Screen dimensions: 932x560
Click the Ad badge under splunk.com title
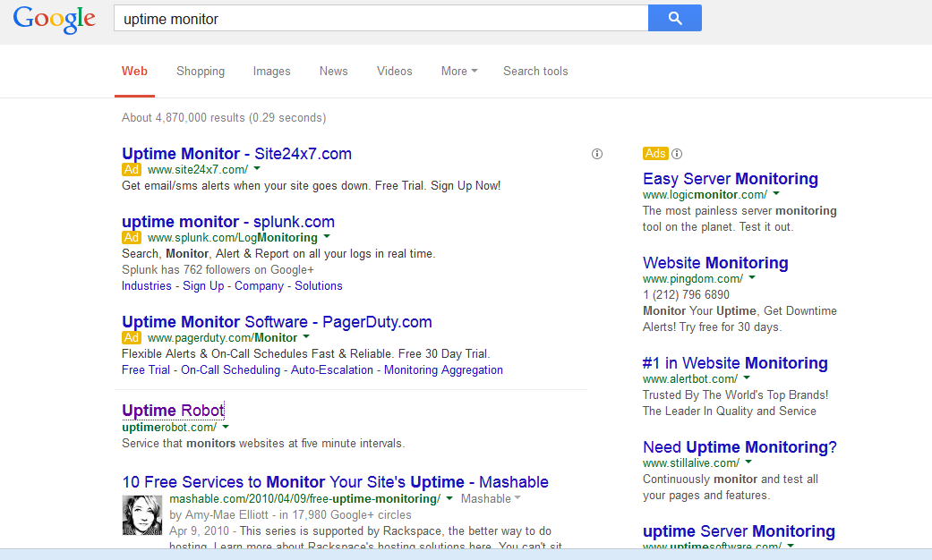tap(132, 238)
